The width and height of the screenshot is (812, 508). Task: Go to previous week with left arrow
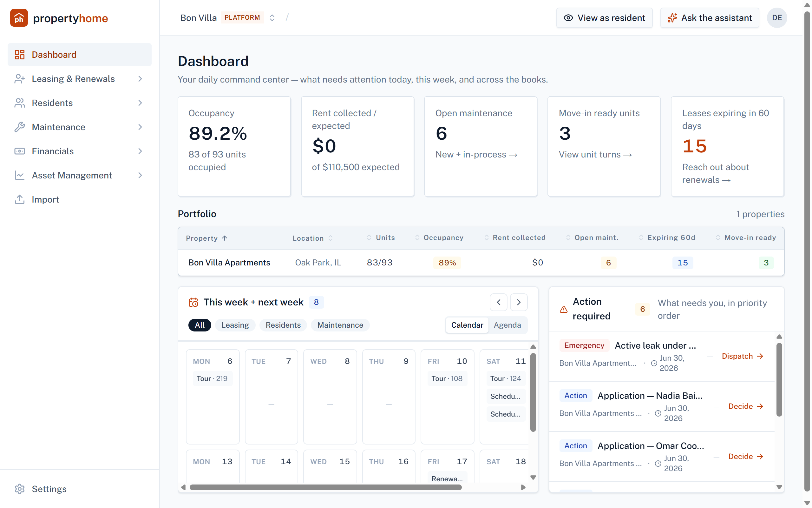(x=499, y=302)
